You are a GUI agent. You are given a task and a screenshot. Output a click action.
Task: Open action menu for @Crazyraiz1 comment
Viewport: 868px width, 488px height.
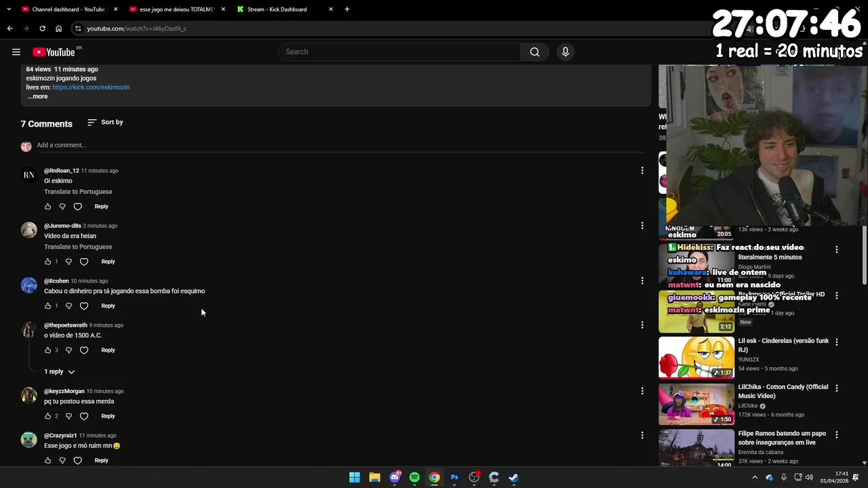pos(642,436)
